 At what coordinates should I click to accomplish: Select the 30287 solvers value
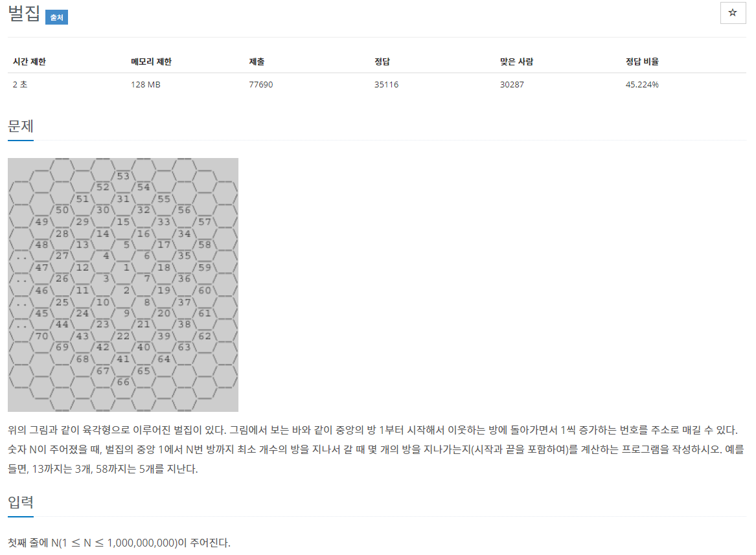[x=512, y=84]
